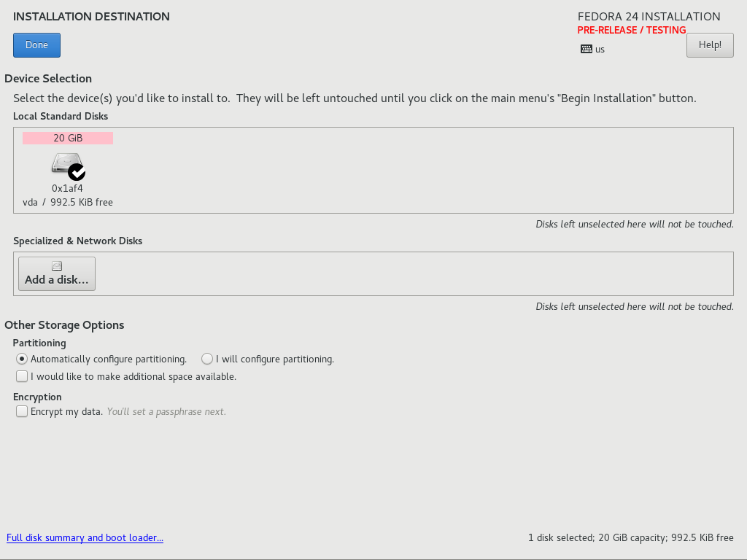Select I will configure partitioning option
This screenshot has height=560, width=747.
pos(206,359)
